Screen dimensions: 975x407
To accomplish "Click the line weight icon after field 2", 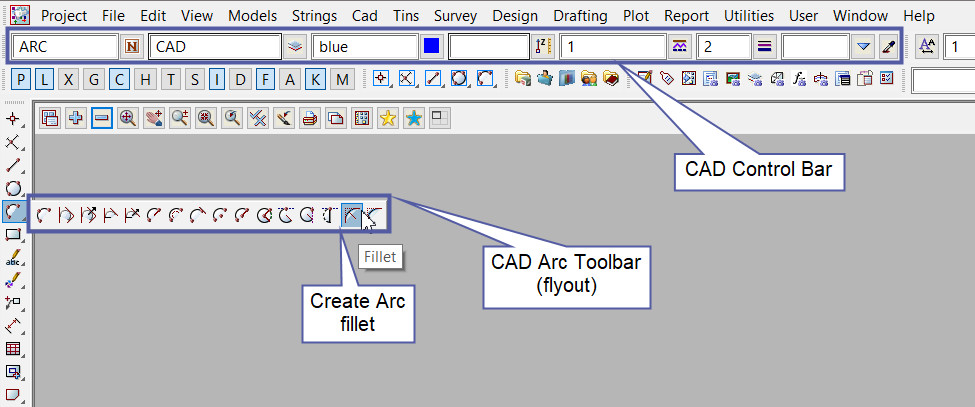I will pyautogui.click(x=765, y=47).
